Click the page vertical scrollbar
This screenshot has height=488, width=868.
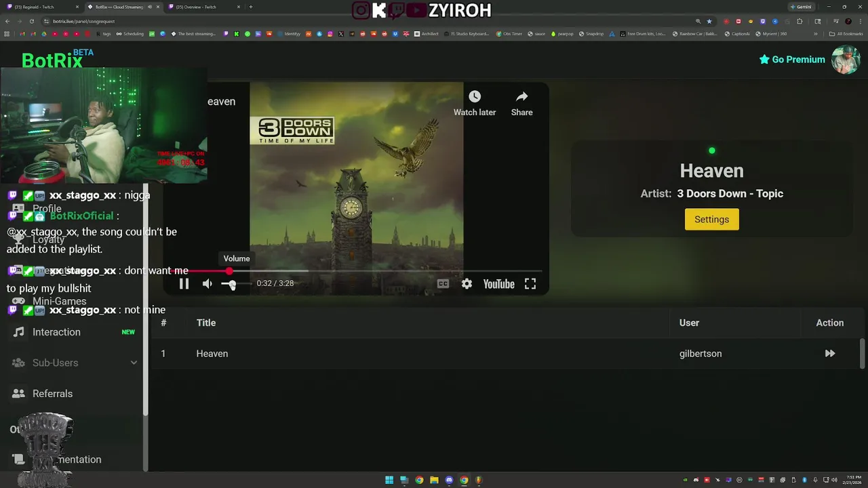click(x=863, y=353)
